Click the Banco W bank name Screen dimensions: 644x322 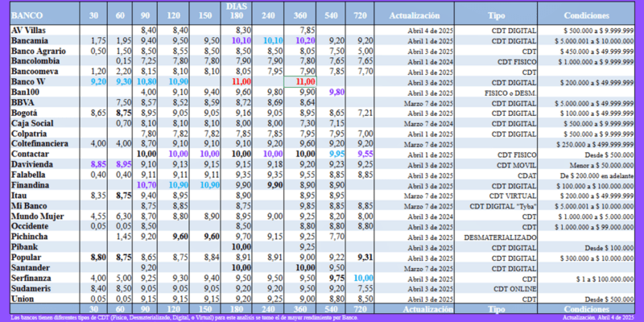28,82
